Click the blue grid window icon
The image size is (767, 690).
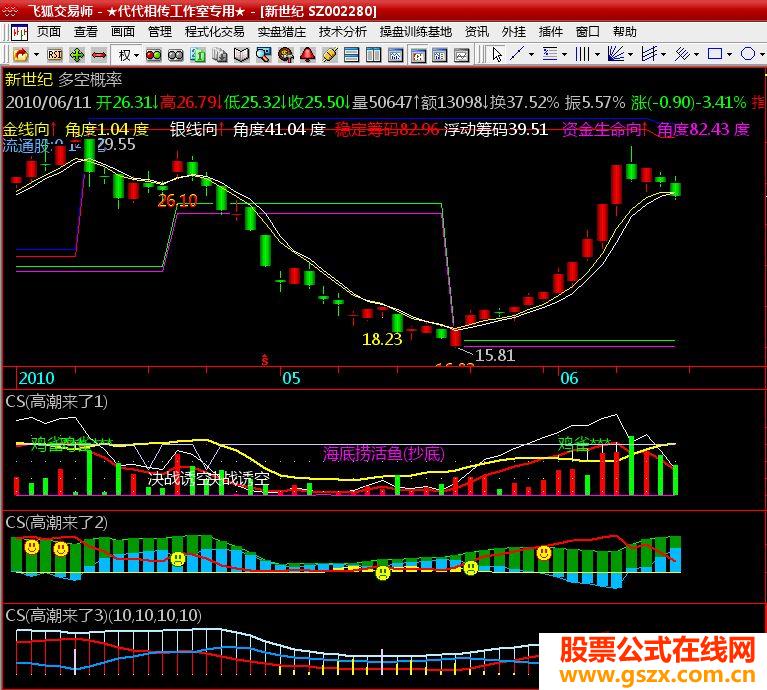click(x=439, y=55)
